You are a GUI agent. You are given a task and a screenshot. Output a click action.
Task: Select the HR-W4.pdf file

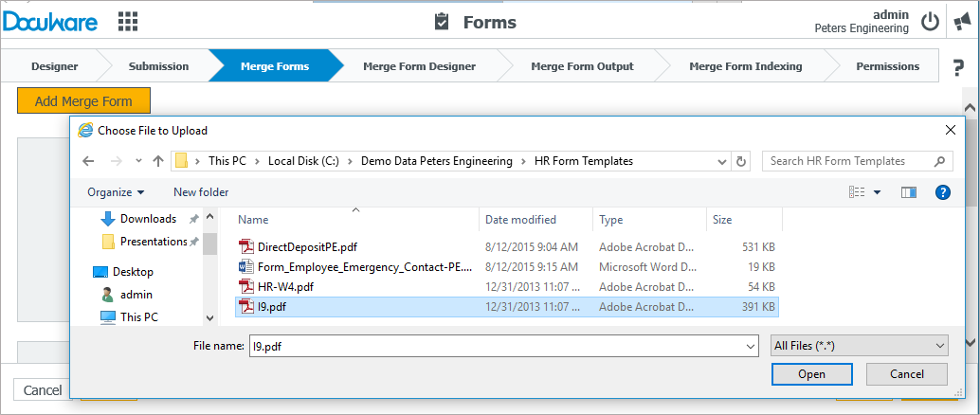285,286
